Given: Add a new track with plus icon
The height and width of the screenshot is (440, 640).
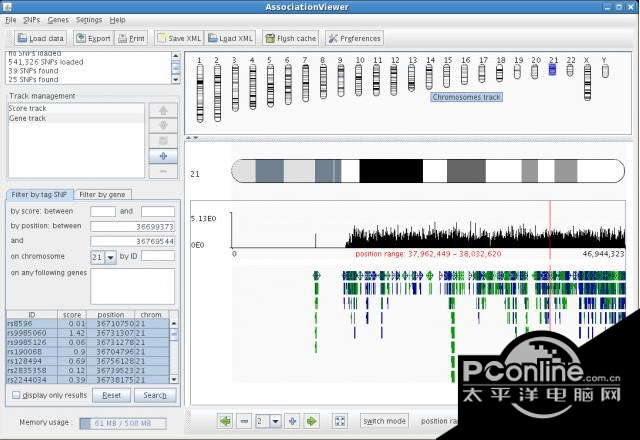Looking at the screenshot, I should [163, 156].
